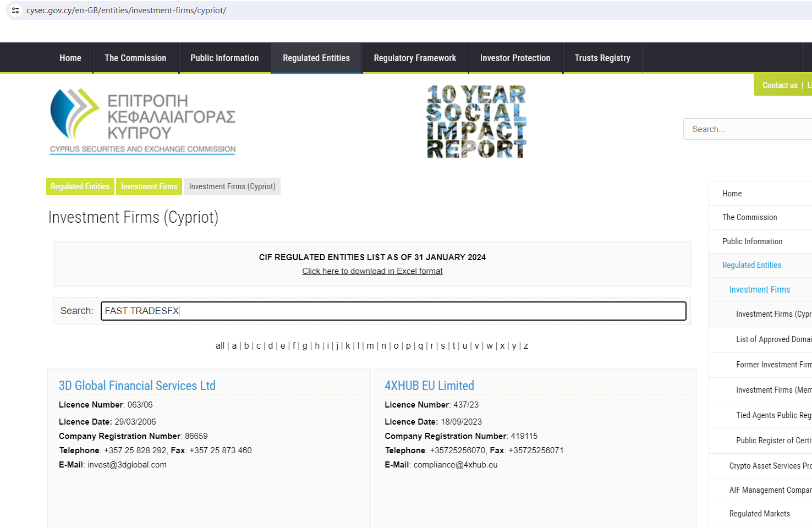Screen dimensions: 812x528
Task: Click the site search box at top right
Action: [x=747, y=129]
